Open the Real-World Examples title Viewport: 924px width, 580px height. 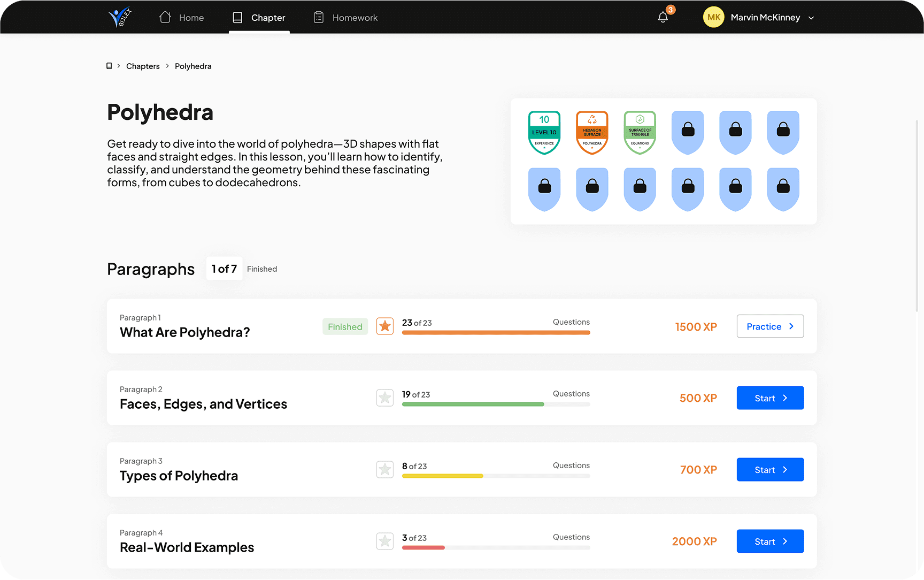tap(187, 547)
